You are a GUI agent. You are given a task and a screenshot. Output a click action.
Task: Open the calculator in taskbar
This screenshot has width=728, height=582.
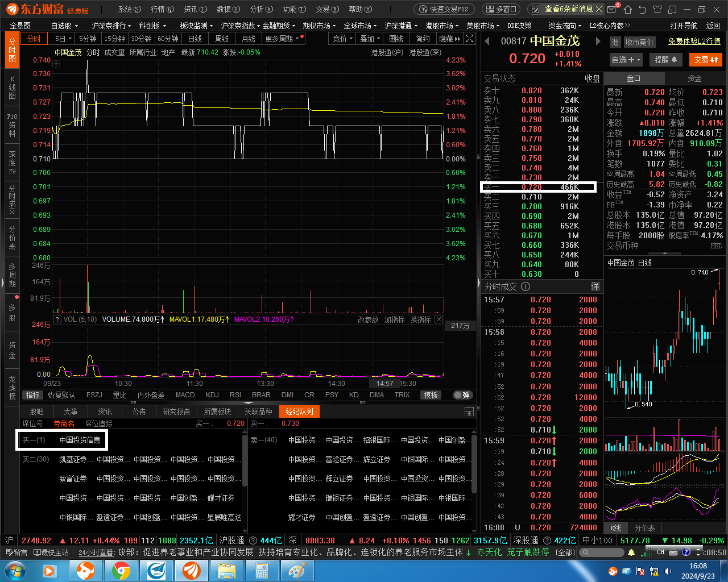[261, 570]
